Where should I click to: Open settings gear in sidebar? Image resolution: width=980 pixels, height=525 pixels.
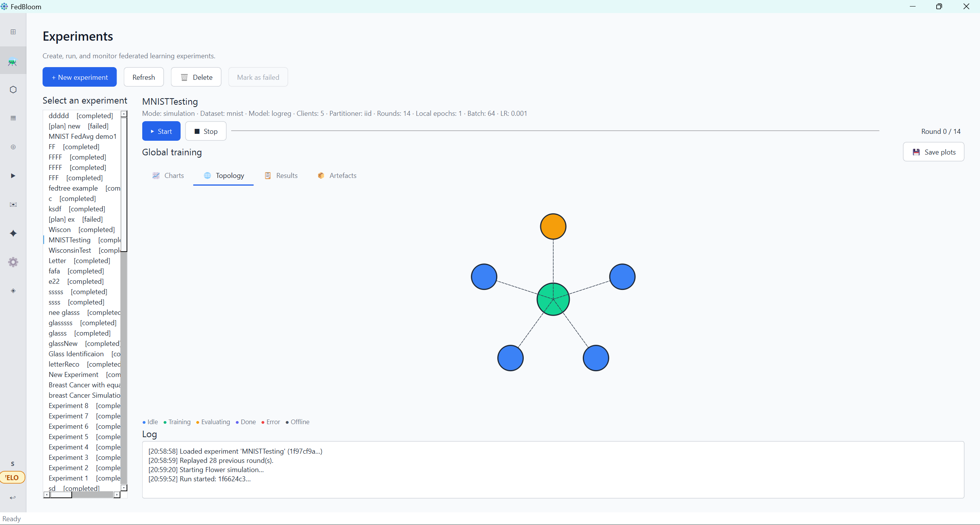click(13, 262)
